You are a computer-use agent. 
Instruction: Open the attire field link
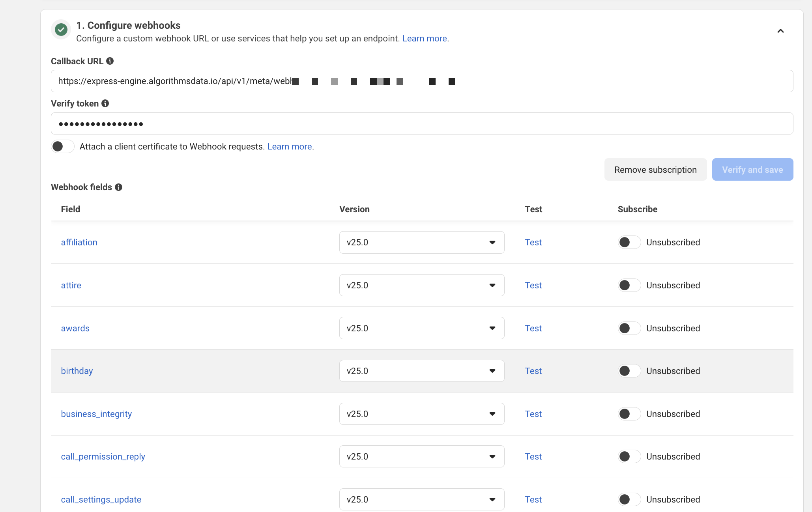click(x=71, y=285)
